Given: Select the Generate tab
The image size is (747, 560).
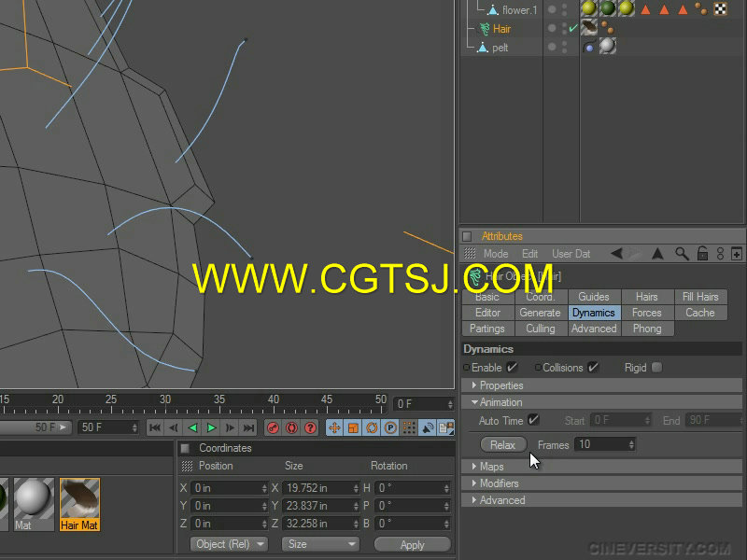Looking at the screenshot, I should click(541, 313).
